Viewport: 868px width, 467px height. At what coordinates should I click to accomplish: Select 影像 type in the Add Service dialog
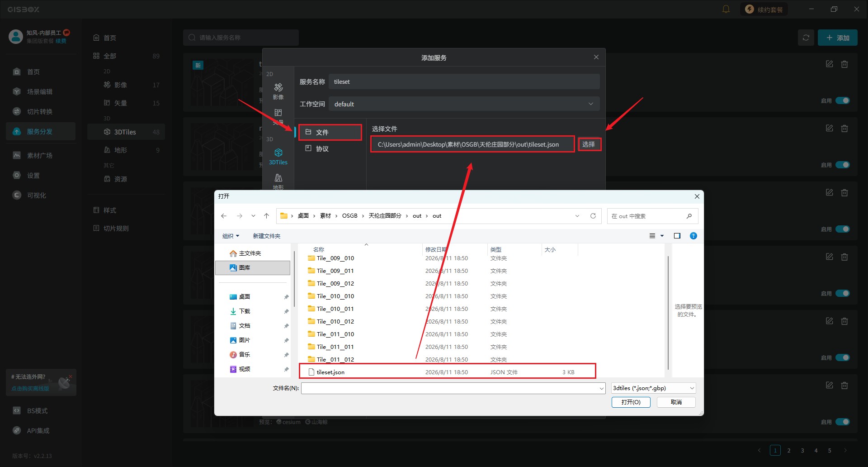(278, 91)
